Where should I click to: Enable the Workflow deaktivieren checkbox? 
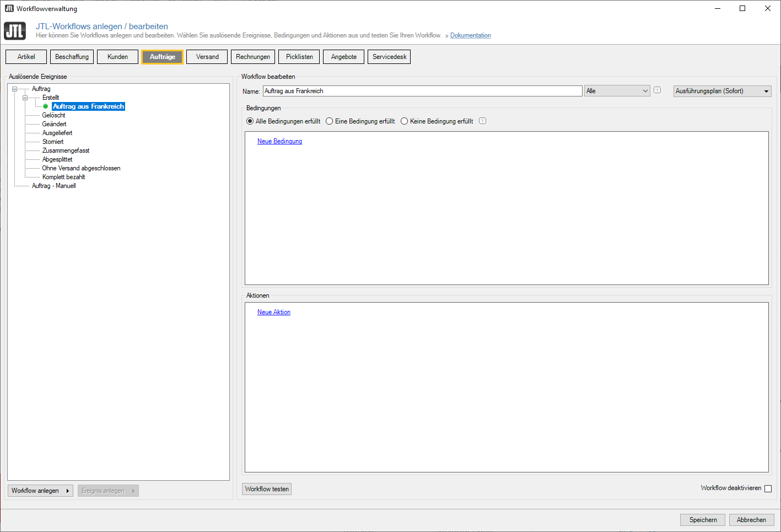[x=768, y=488]
